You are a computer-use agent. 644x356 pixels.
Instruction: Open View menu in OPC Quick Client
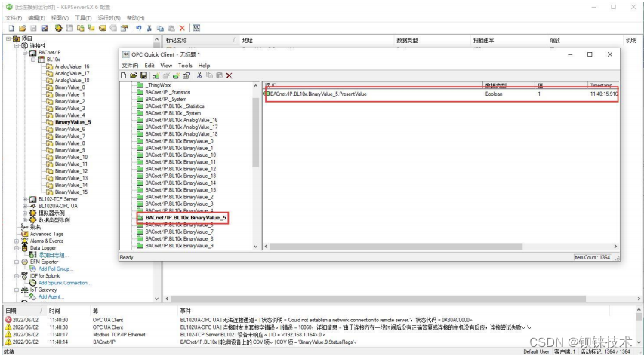(166, 65)
